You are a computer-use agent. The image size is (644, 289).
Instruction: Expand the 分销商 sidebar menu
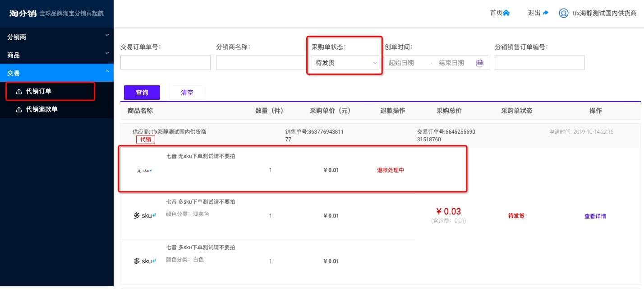pyautogui.click(x=57, y=37)
